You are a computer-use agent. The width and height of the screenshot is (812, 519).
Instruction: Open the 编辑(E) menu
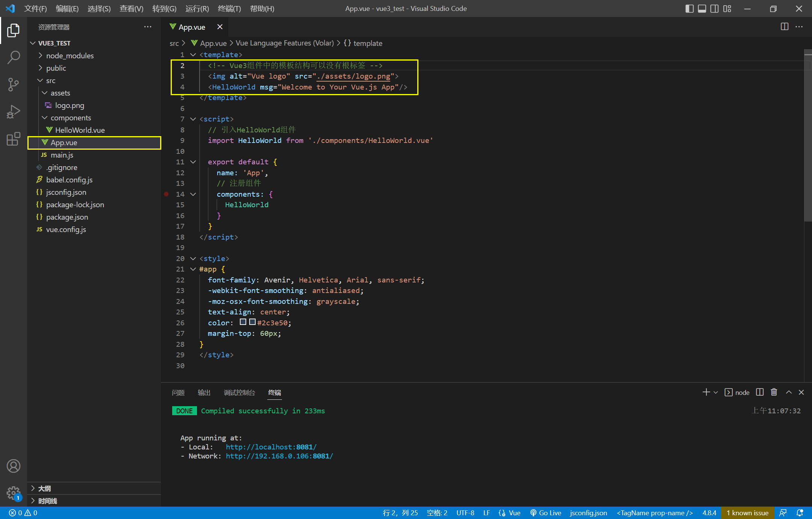[67, 8]
